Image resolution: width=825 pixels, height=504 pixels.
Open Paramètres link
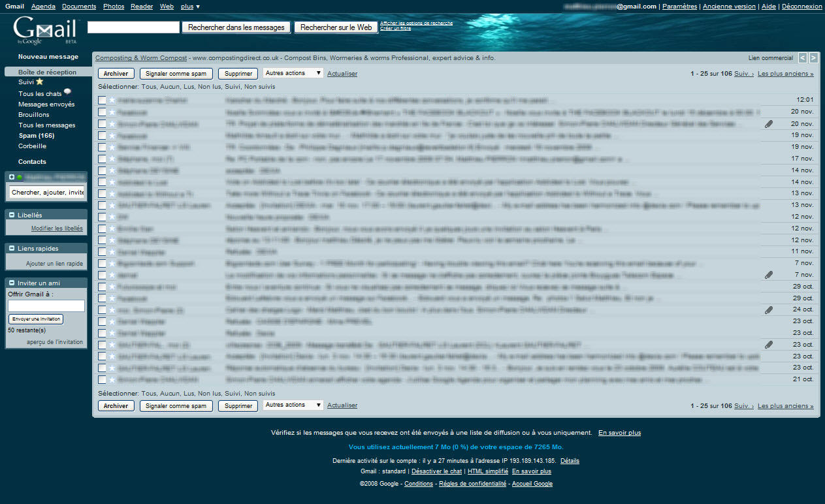point(679,7)
